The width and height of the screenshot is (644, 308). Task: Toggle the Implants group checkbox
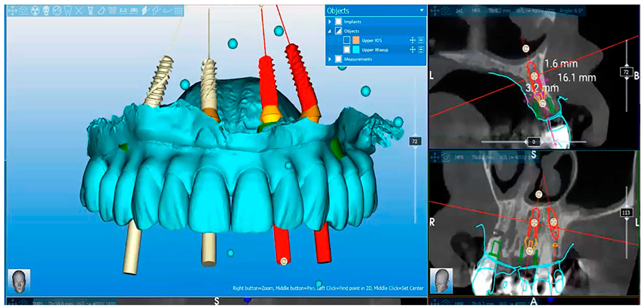[x=338, y=22]
